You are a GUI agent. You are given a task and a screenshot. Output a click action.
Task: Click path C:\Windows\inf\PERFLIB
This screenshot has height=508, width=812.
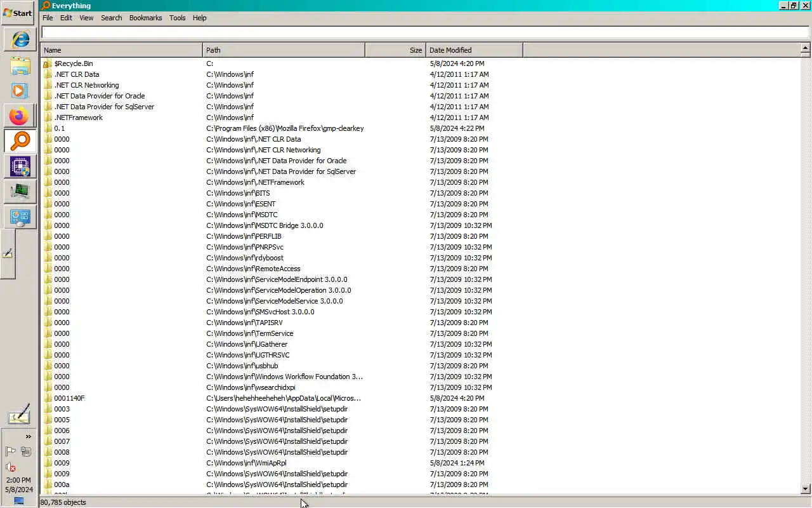tap(244, 236)
